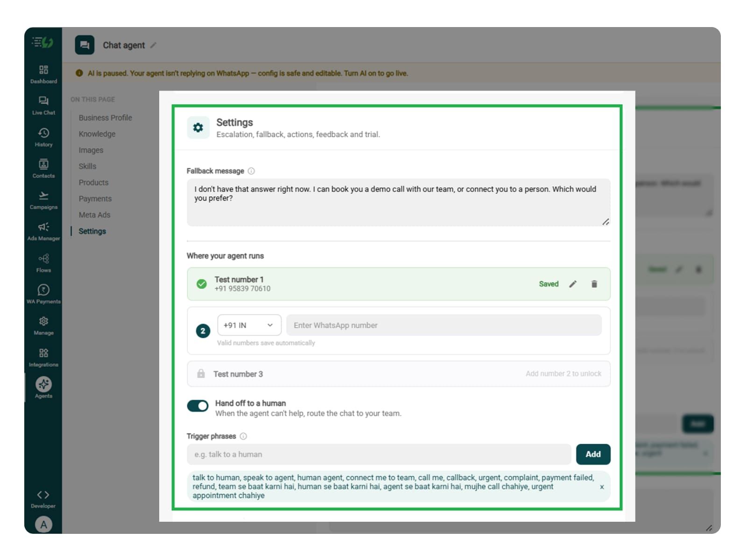
Task: Focus the trigger phrases input field
Action: (379, 454)
